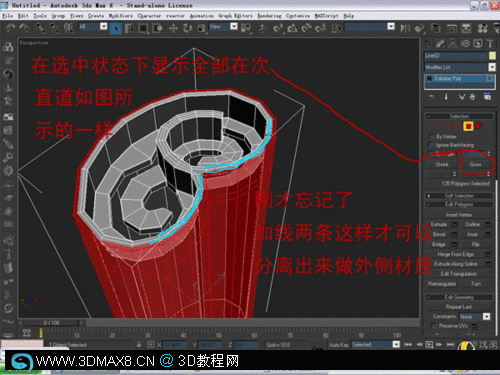
Task: Open Extrude settings box beside Extrude
Action: click(x=454, y=224)
